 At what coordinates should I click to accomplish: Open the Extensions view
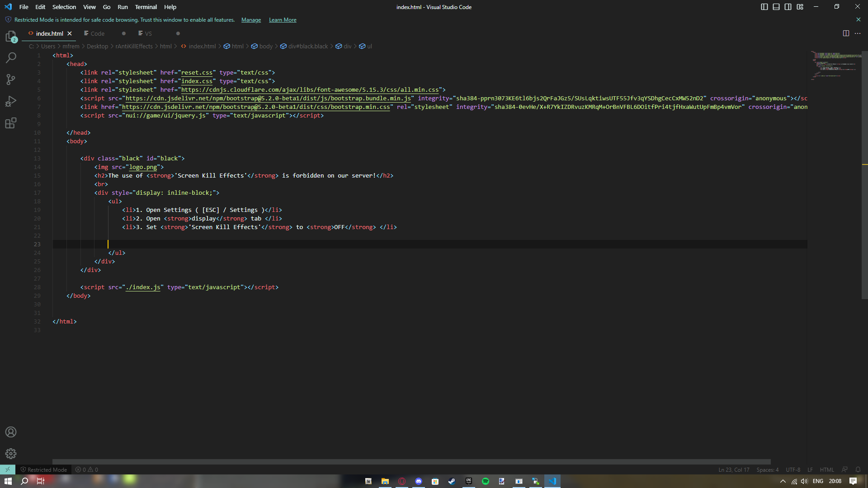click(x=11, y=123)
